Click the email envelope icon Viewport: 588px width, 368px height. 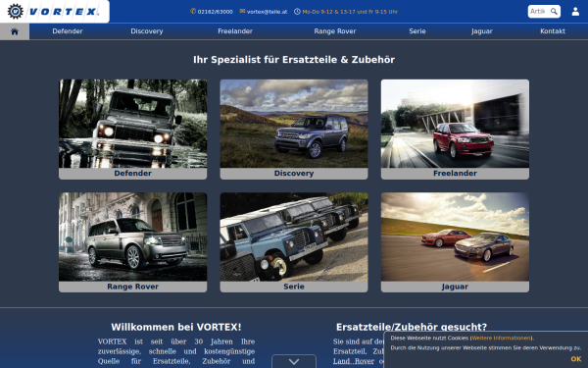click(243, 11)
